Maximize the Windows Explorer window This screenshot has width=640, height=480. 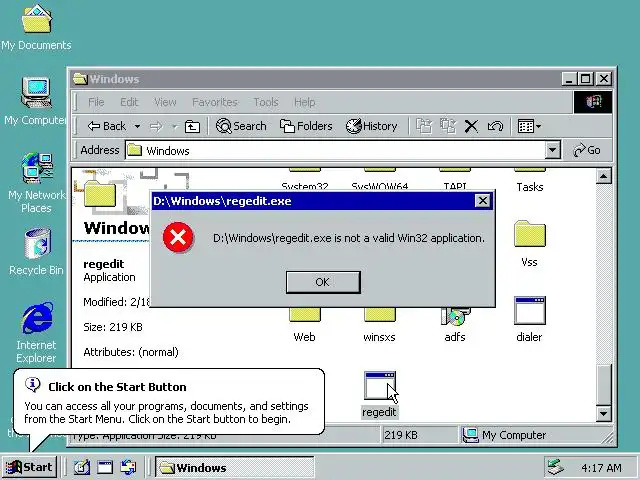point(586,79)
